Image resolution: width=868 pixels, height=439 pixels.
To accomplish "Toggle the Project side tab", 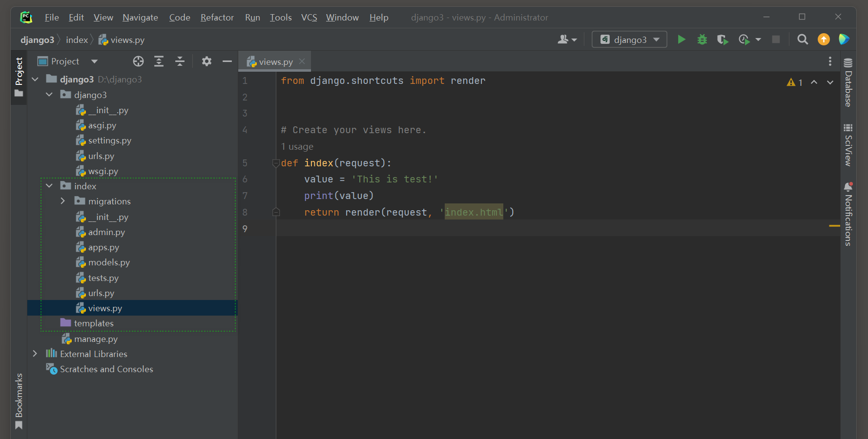I will pyautogui.click(x=19, y=77).
